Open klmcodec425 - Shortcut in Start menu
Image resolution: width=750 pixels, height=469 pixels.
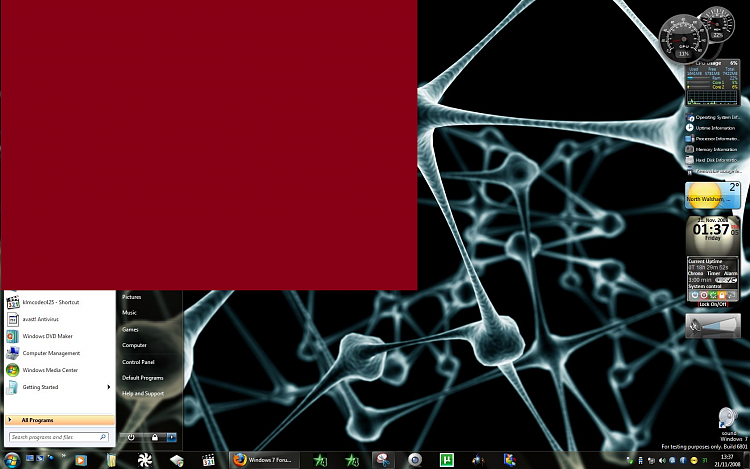point(59,302)
